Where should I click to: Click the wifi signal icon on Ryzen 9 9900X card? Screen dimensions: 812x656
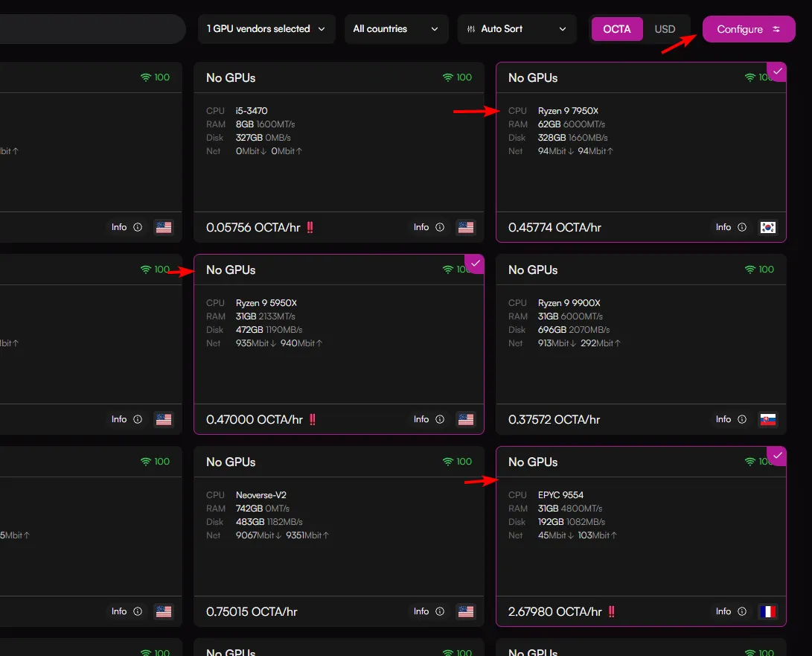[750, 270]
